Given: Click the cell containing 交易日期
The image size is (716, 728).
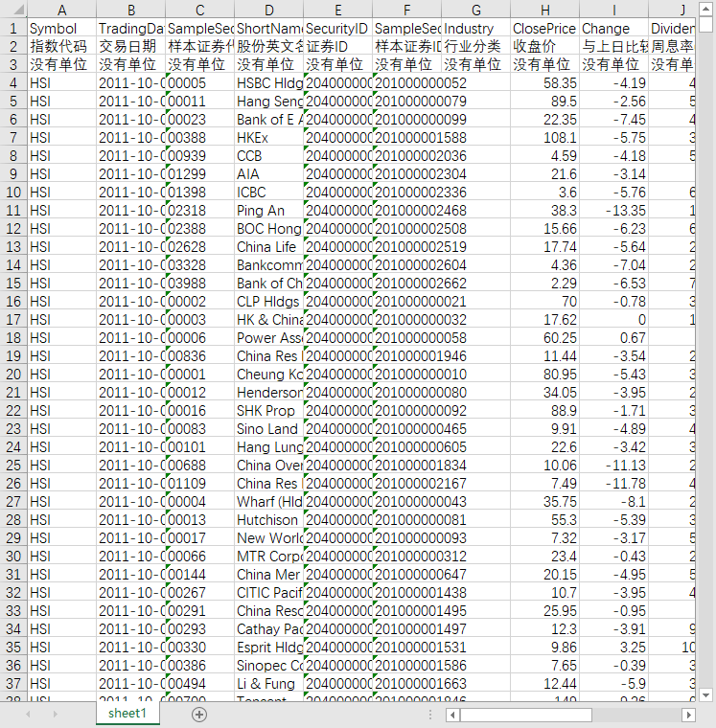Looking at the screenshot, I should 130,46.
